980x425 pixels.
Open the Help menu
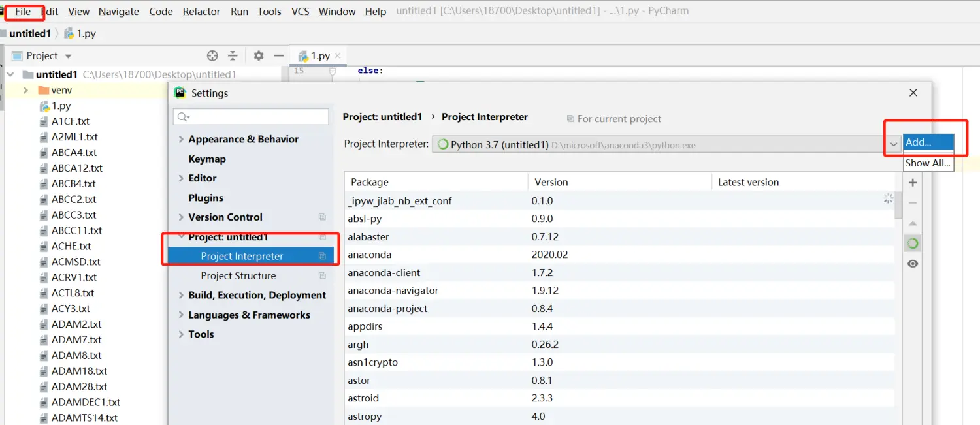[x=375, y=12]
